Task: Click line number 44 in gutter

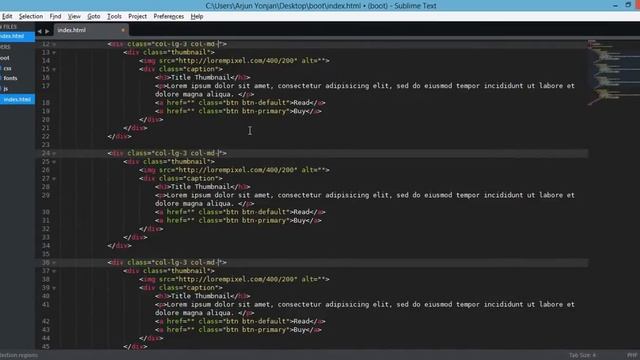Action: (46, 338)
